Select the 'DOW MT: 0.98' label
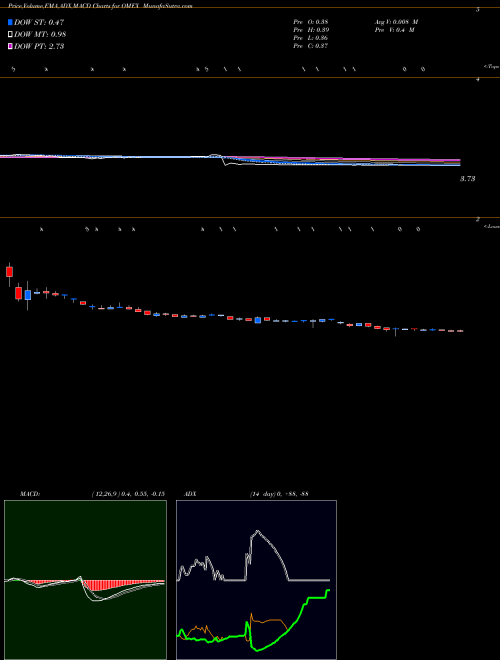This screenshot has height=660, width=500. 40,35
